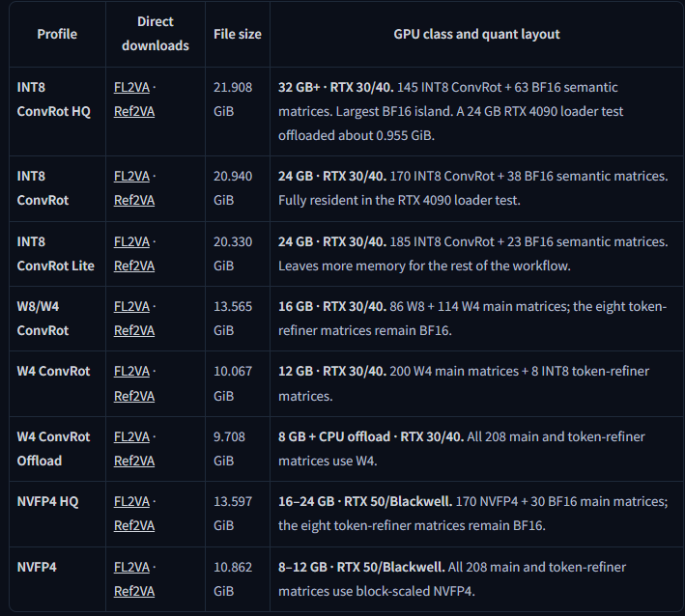Image resolution: width=685 pixels, height=616 pixels.
Task: Open Ref2VA link for INT8 ConvRot Lite
Action: click(x=134, y=266)
